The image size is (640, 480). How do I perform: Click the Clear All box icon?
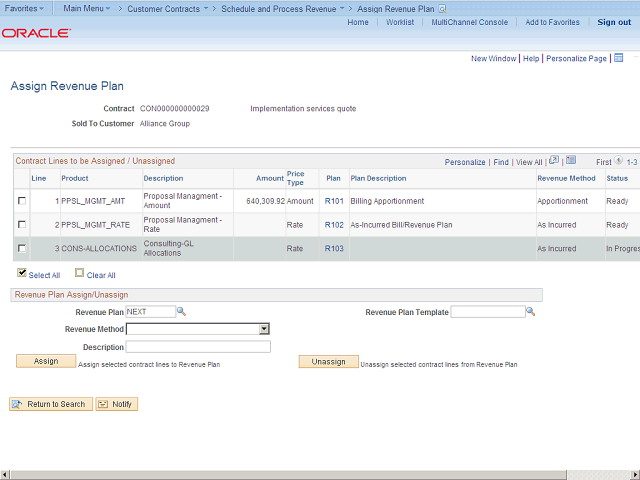[80, 274]
